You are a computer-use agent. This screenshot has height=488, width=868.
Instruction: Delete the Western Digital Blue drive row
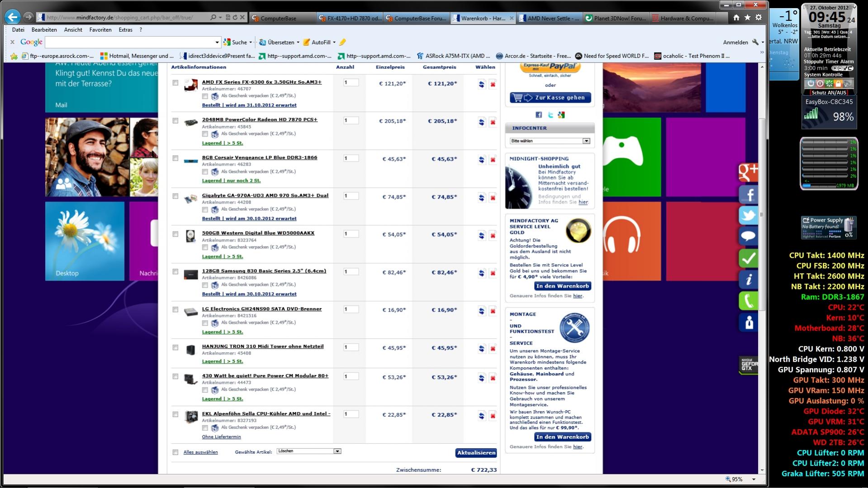pyautogui.click(x=493, y=236)
